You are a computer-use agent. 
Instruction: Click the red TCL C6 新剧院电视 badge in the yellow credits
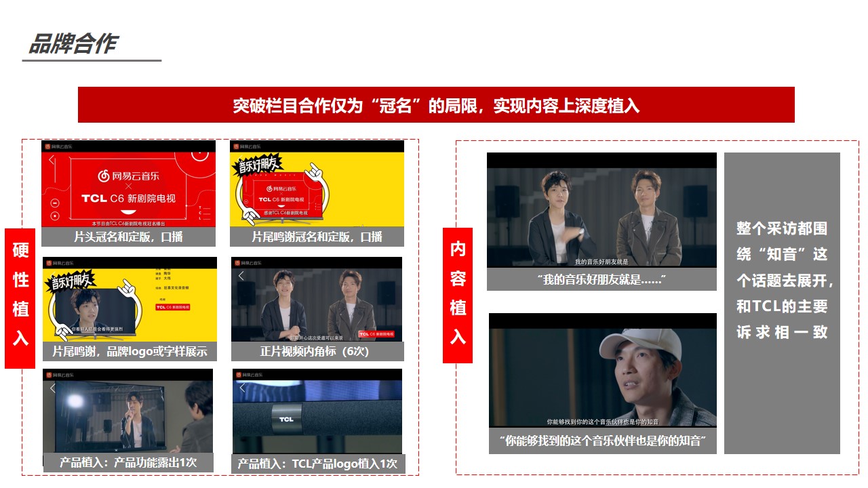(173, 307)
